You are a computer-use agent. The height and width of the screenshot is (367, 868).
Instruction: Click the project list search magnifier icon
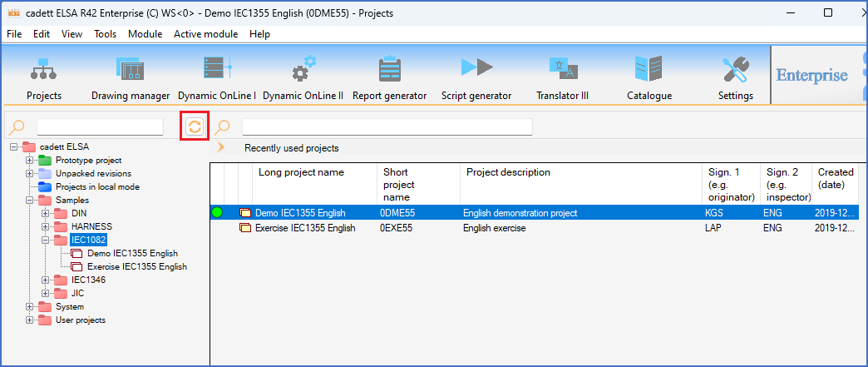222,127
